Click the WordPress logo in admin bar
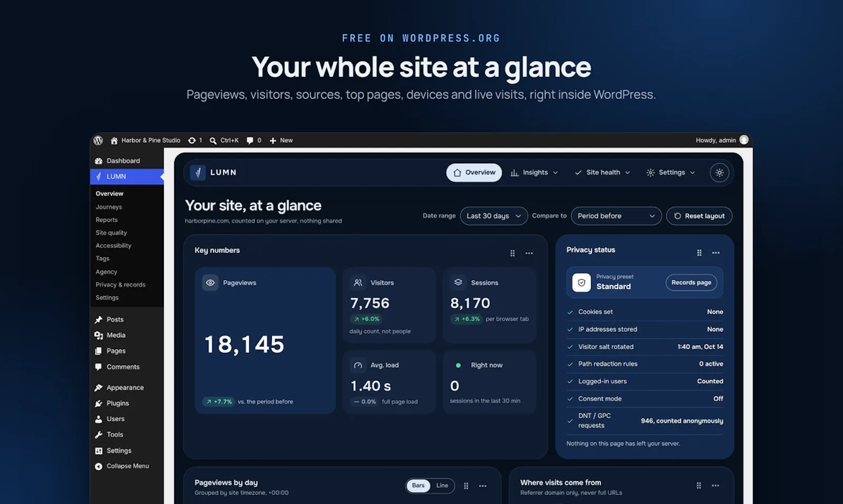 tap(98, 140)
